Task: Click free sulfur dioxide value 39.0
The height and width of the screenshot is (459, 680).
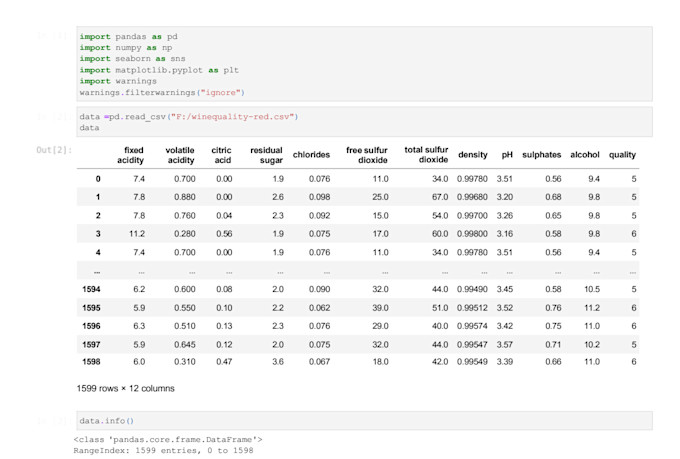Action: pos(380,308)
